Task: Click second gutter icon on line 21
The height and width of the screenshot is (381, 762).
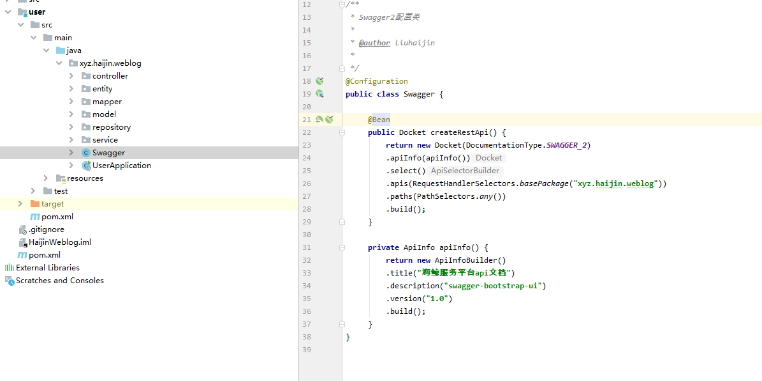Action: pyautogui.click(x=329, y=120)
